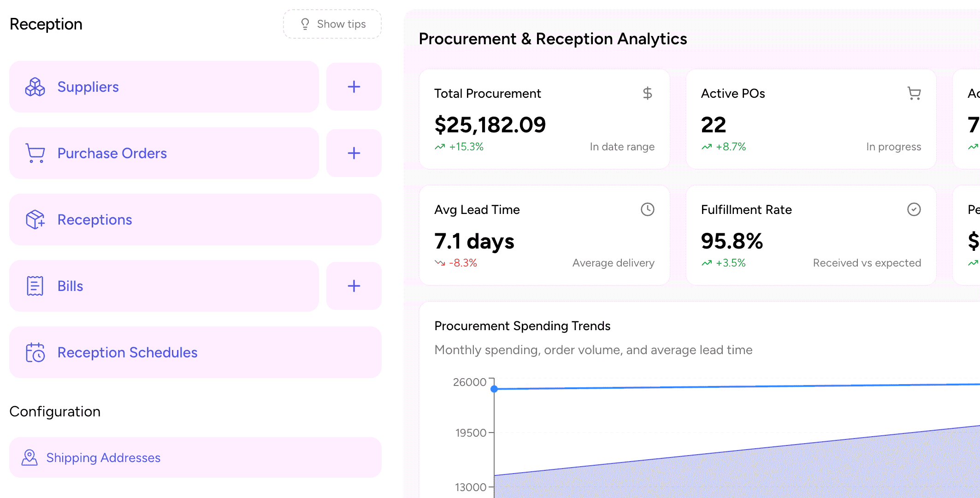Select the Active POs card
This screenshot has width=980, height=498.
[x=811, y=119]
